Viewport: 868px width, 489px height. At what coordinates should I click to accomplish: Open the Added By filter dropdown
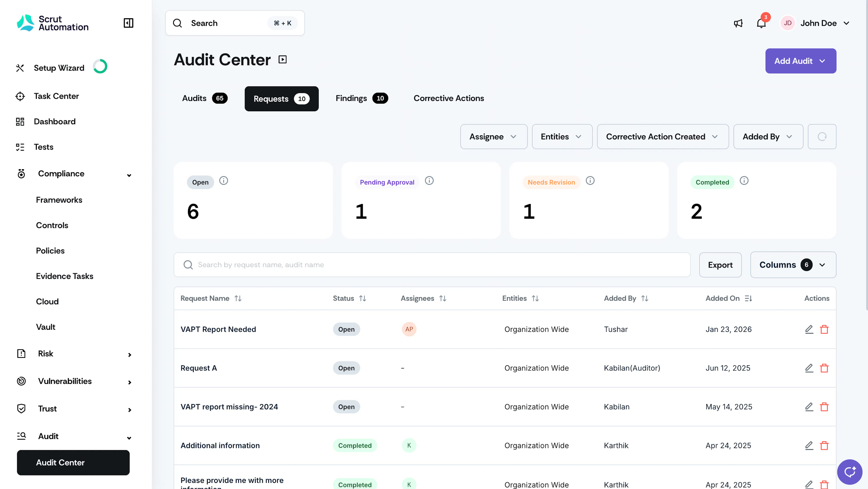[768, 137]
